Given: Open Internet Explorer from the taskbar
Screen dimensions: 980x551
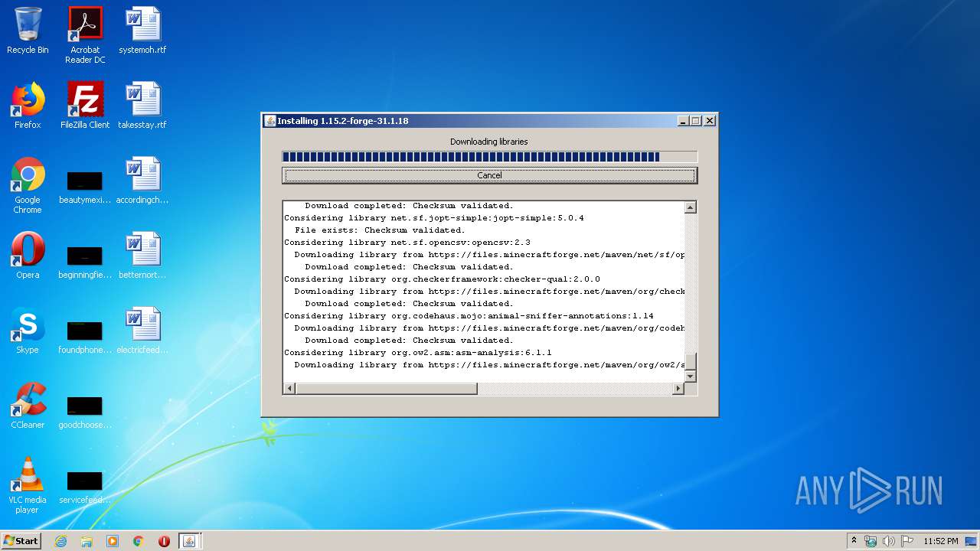Looking at the screenshot, I should pos(60,541).
